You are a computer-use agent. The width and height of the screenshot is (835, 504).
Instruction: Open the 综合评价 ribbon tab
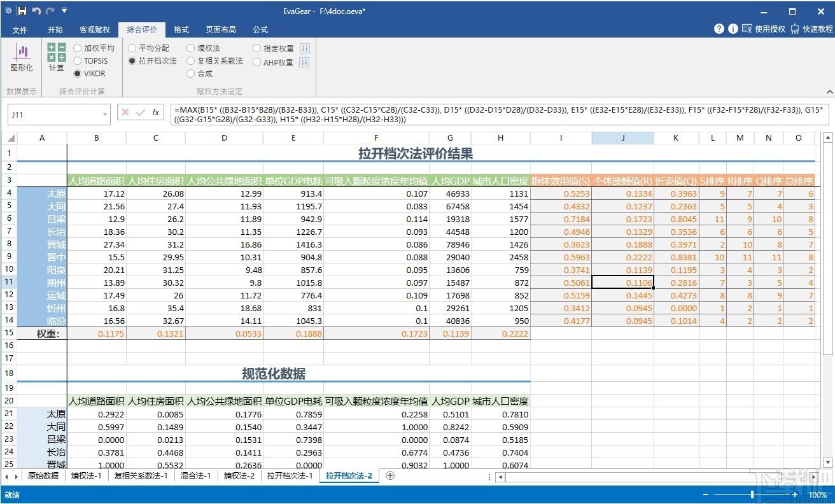point(142,30)
